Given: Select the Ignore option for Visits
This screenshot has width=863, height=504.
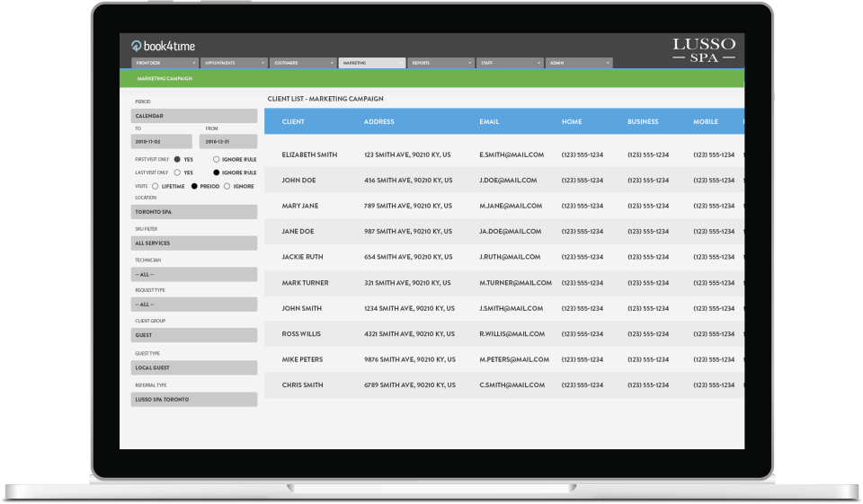Looking at the screenshot, I should [x=227, y=186].
